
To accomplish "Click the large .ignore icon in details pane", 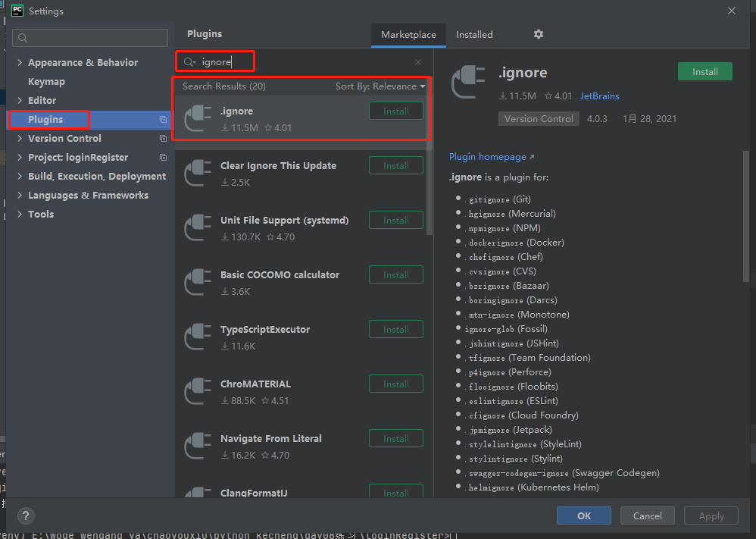I will 468,82.
